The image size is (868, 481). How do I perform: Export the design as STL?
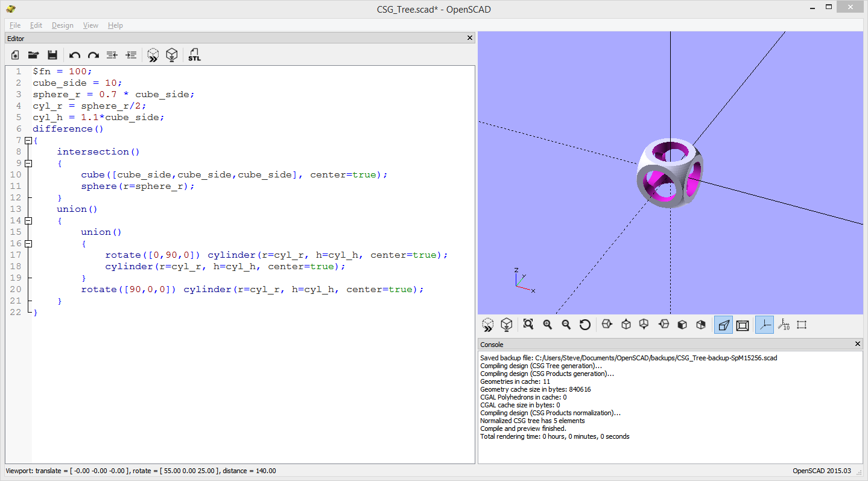194,54
